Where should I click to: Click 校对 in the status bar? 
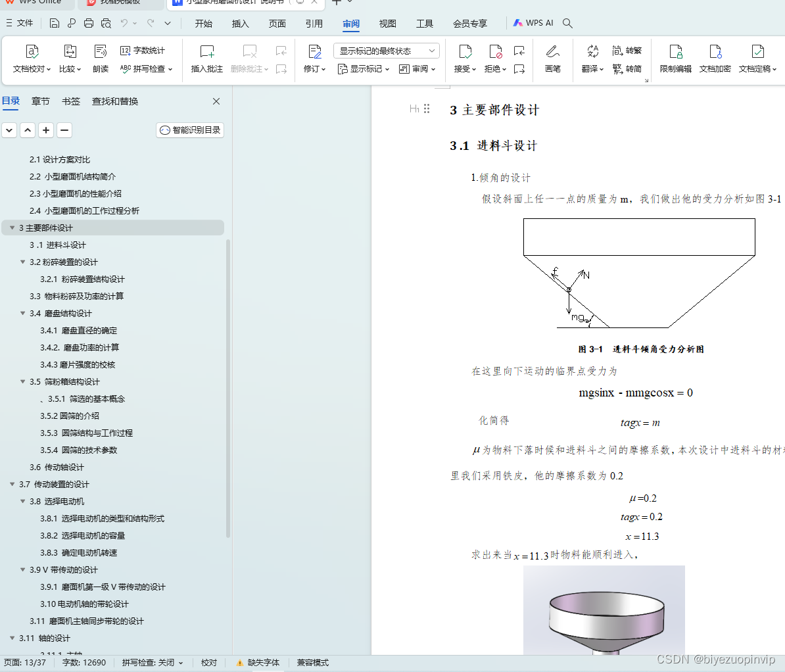click(x=209, y=663)
